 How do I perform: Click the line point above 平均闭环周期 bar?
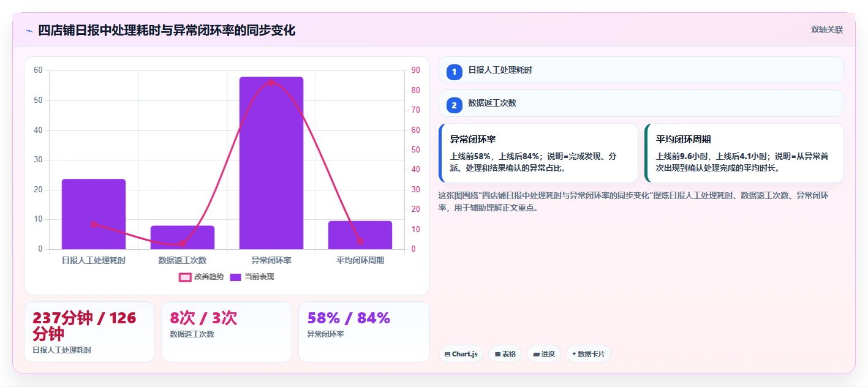coord(360,241)
